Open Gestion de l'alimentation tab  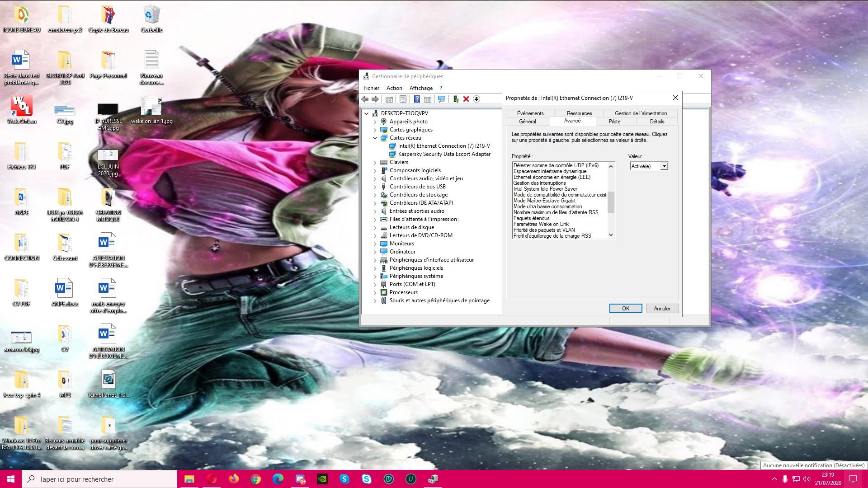[641, 113]
